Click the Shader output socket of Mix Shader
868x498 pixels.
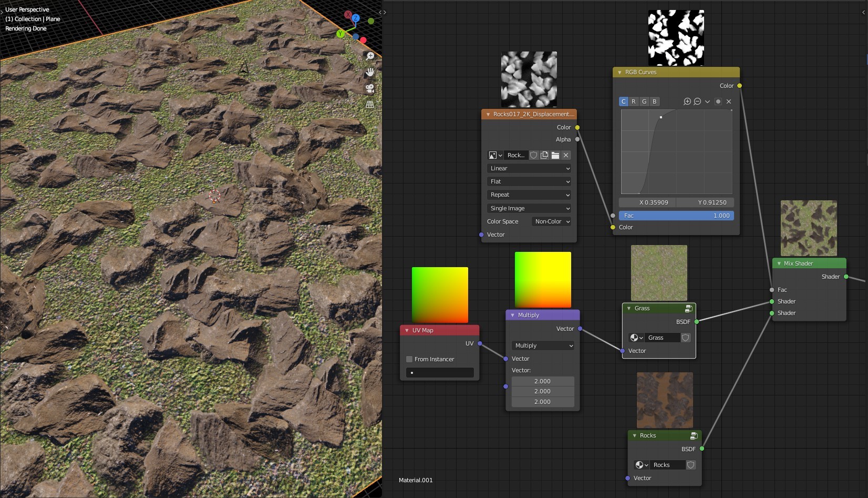(x=846, y=277)
